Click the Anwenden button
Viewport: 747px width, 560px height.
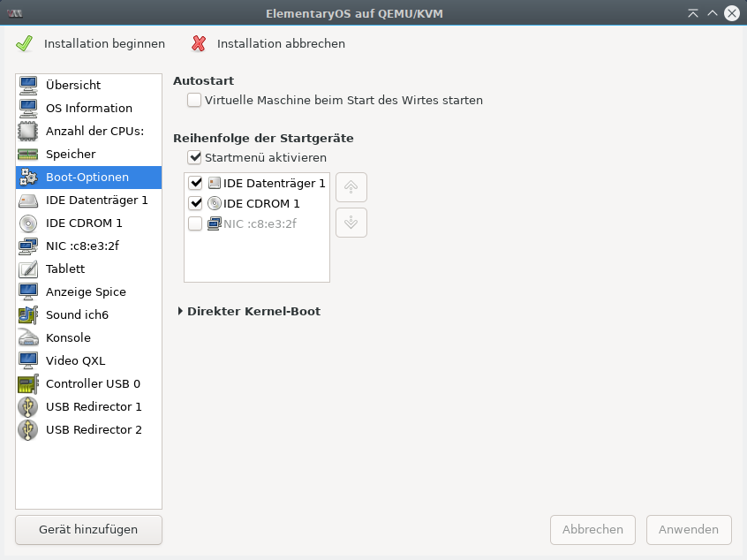(689, 529)
